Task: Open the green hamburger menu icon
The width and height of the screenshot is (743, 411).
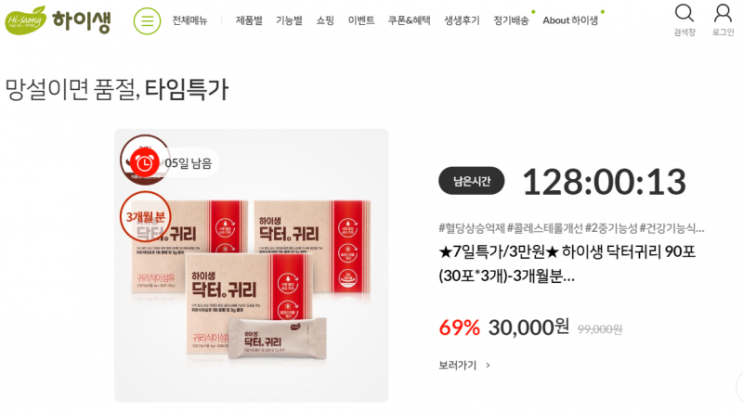Action: 147,21
